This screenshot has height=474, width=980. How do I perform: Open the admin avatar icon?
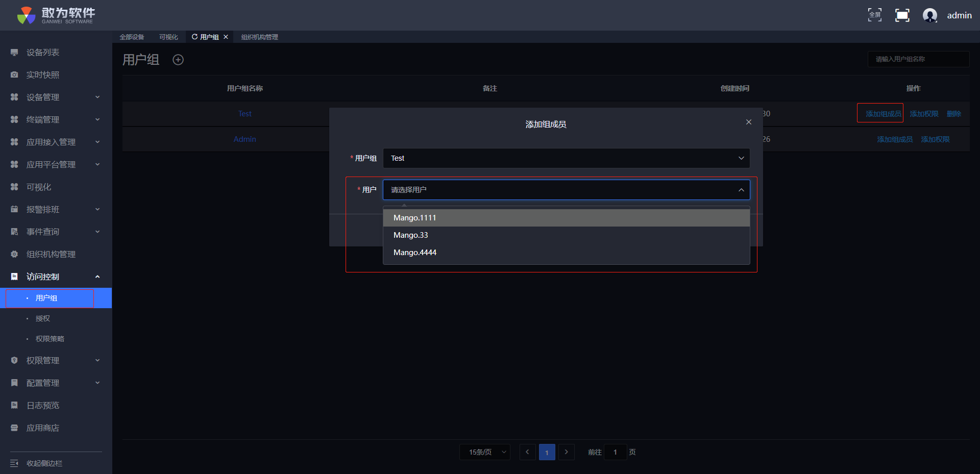(930, 15)
